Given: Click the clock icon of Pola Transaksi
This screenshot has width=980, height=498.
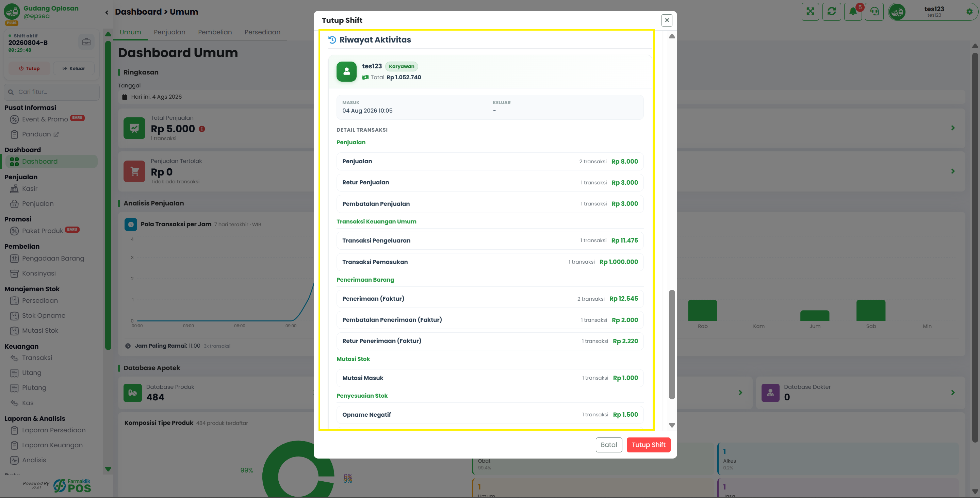Looking at the screenshot, I should [130, 225].
